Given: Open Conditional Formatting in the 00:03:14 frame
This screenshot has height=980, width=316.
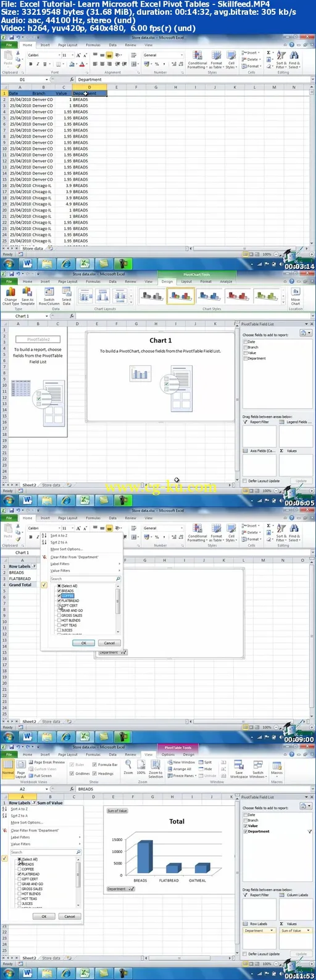Looking at the screenshot, I should click(x=197, y=59).
